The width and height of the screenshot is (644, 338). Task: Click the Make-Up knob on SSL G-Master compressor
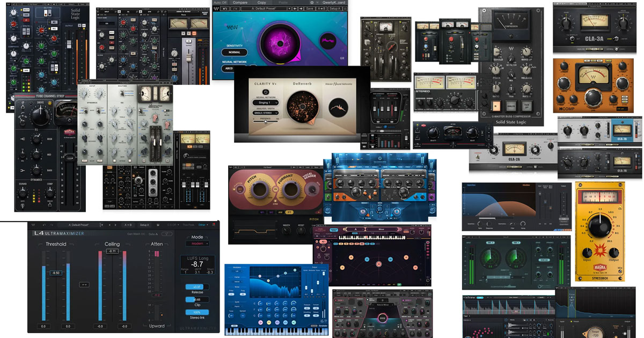[x=526, y=52]
